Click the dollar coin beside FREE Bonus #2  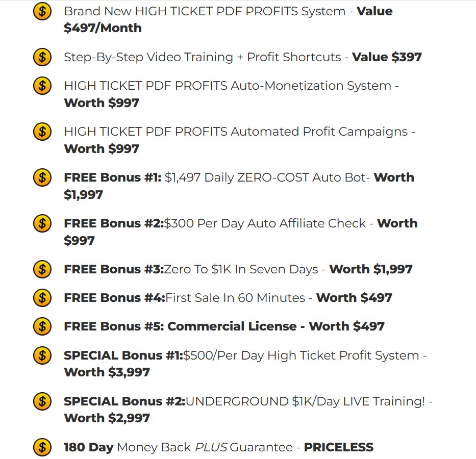42,223
